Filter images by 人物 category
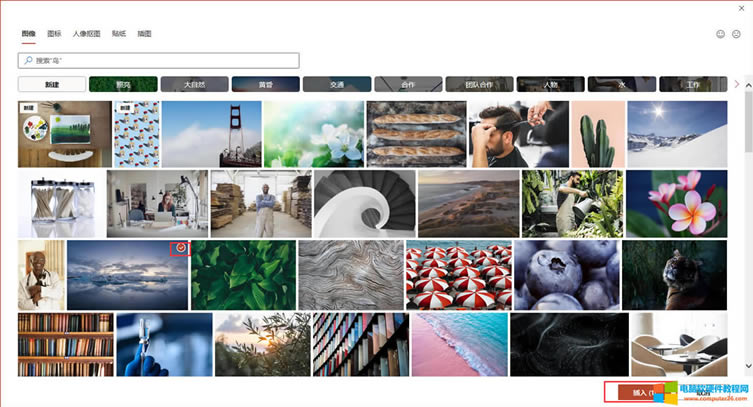The image size is (753, 407). pyautogui.click(x=550, y=84)
